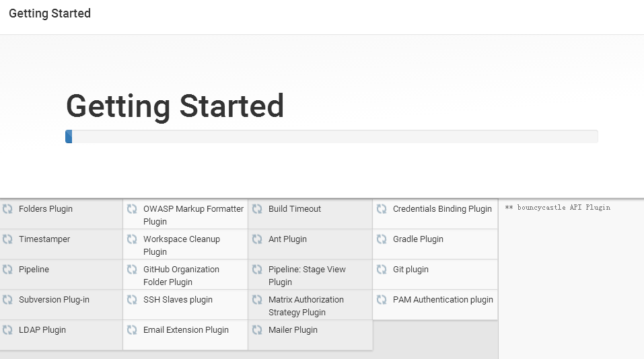
Task: Click the sync icon beside Gradle Plugin
Action: (382, 239)
